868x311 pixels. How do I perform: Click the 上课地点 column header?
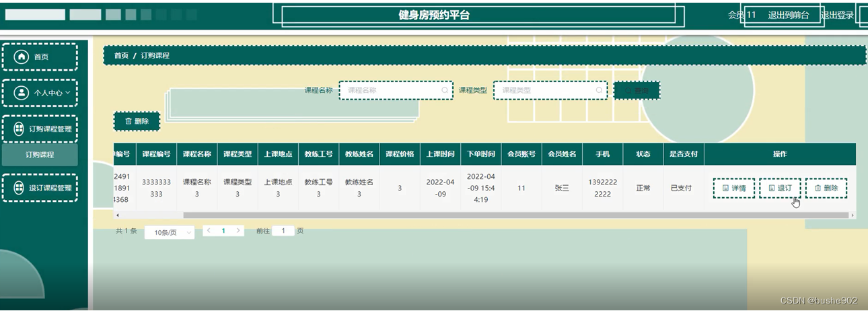[278, 154]
